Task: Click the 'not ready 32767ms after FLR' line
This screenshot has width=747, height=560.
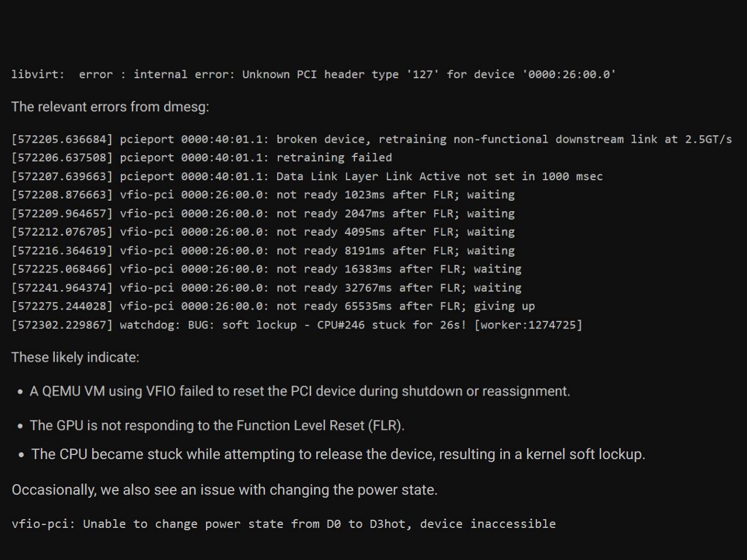Action: 266,288
